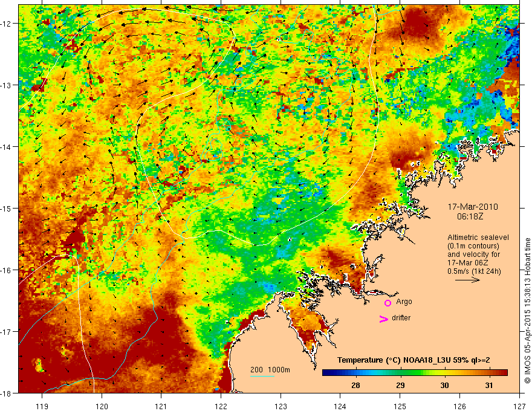Click the 'drifter' legend label
Image resolution: width=532 pixels, height=411 pixels.
click(401, 318)
